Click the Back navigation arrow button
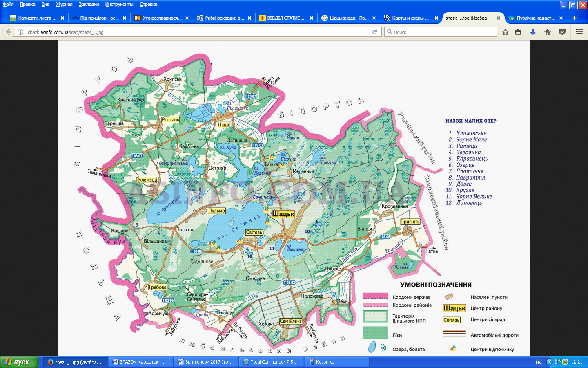Viewport: 588px width, 368px height. [x=9, y=32]
